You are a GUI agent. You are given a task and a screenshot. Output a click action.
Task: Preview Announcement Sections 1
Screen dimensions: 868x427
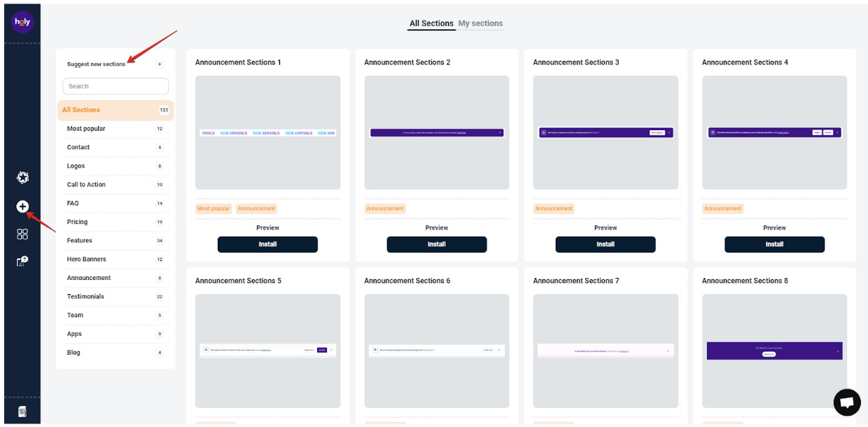267,227
